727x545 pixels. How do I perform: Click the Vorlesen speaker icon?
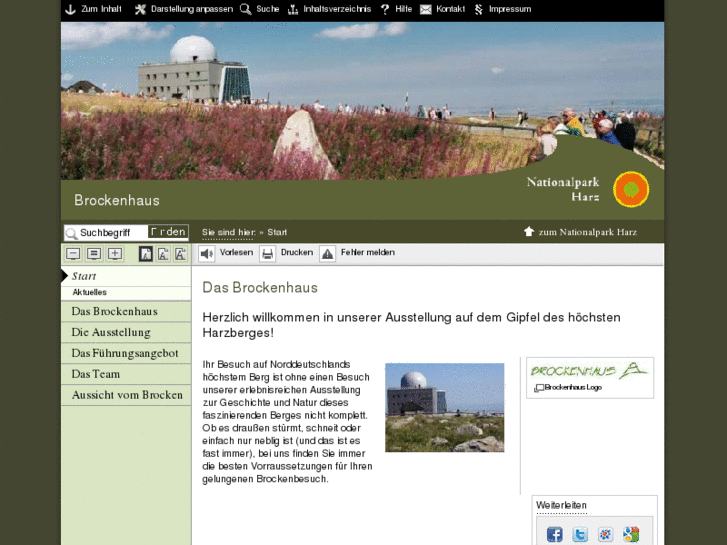(x=207, y=254)
